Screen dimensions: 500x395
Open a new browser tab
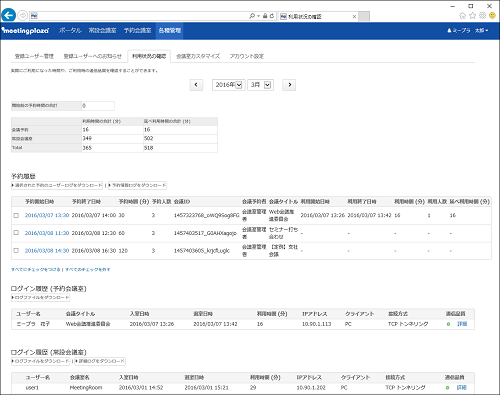click(x=364, y=16)
